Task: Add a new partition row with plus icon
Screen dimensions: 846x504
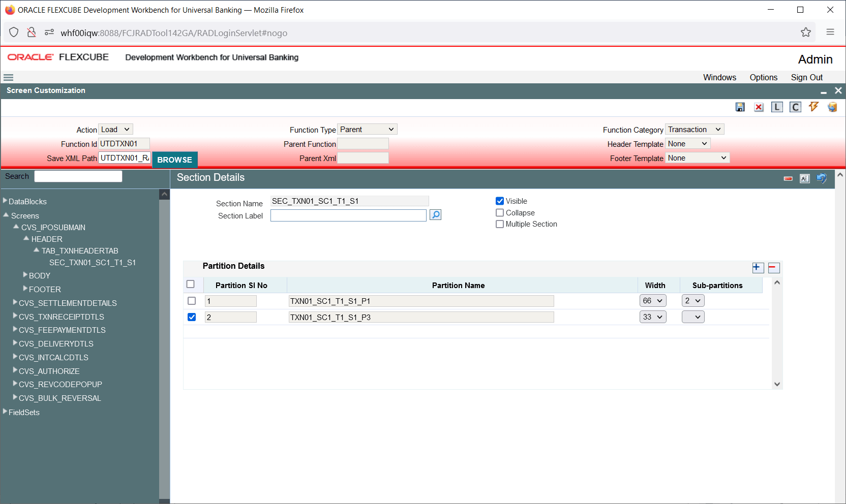Action: click(758, 268)
